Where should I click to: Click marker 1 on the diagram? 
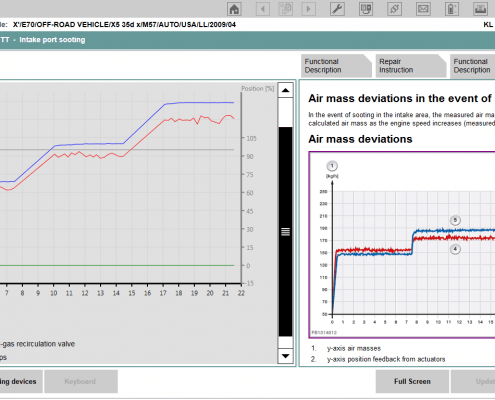332,166
